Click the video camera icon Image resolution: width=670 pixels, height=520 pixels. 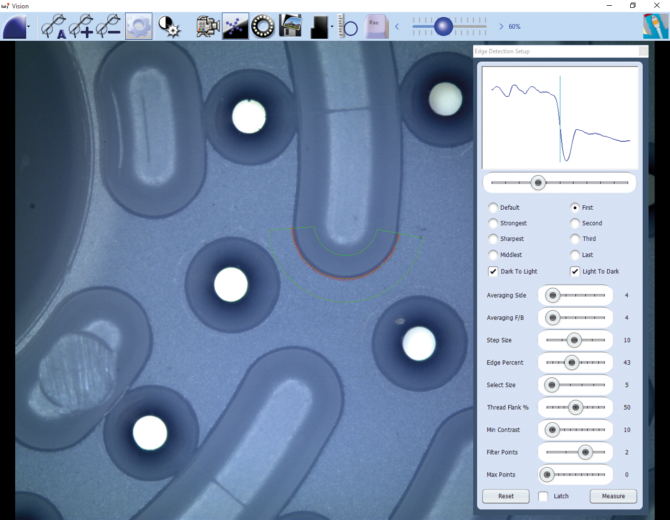[208, 26]
